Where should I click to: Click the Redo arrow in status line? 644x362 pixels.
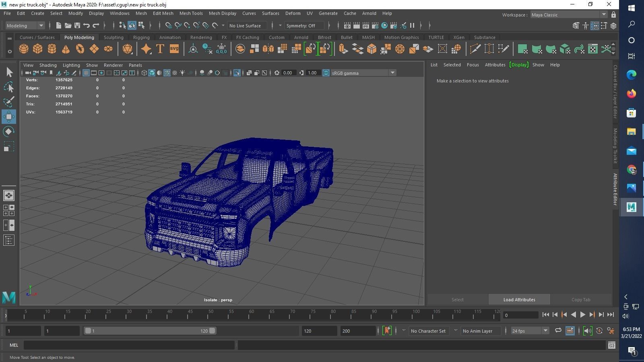coord(96,26)
